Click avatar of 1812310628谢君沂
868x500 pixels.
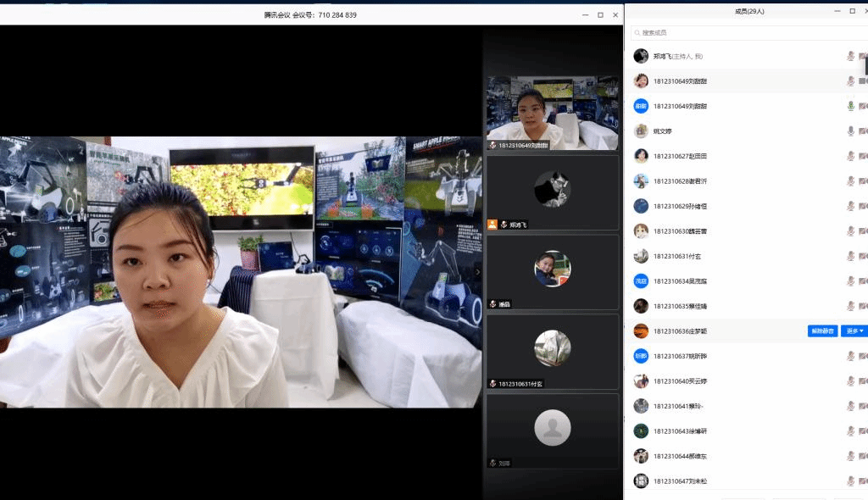coord(641,181)
